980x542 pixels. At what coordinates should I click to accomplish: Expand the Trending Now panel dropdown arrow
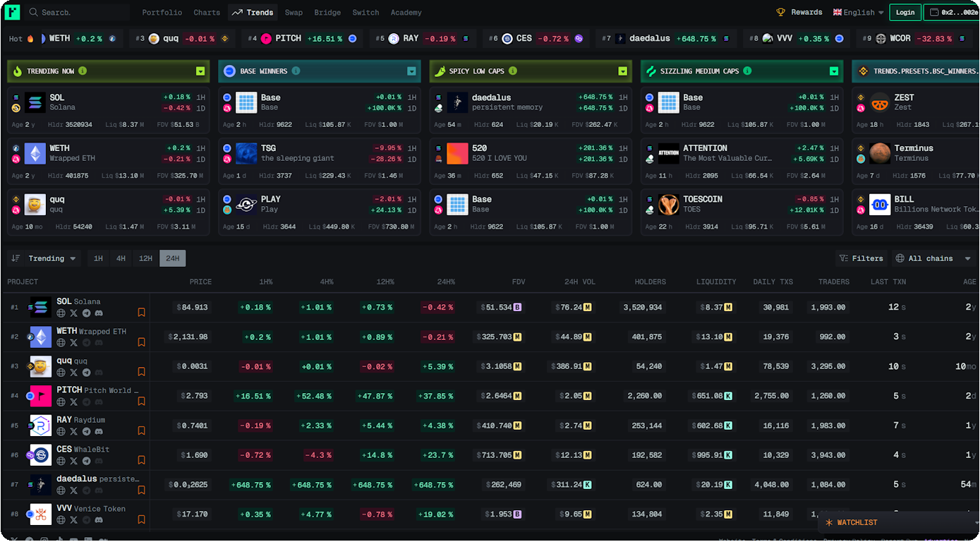pyautogui.click(x=200, y=71)
